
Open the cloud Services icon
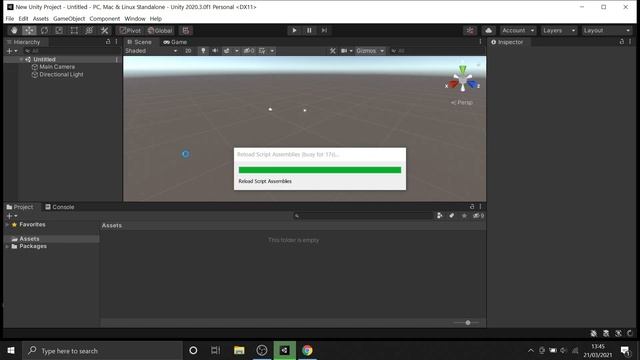pyautogui.click(x=488, y=31)
